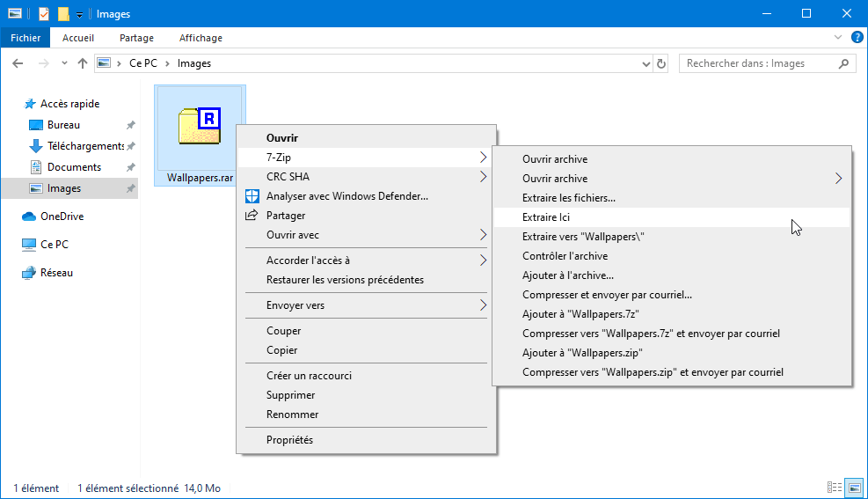868x499 pixels.
Task: Click the Back navigation arrow
Action: (x=18, y=63)
